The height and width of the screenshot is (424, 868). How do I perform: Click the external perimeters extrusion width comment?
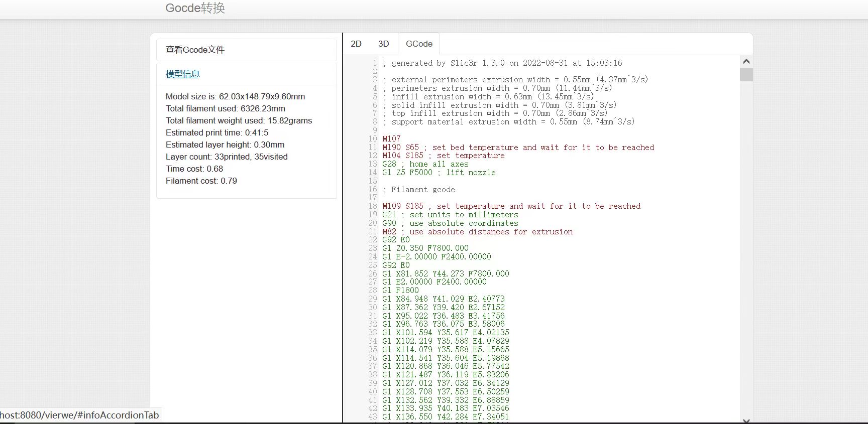[515, 80]
